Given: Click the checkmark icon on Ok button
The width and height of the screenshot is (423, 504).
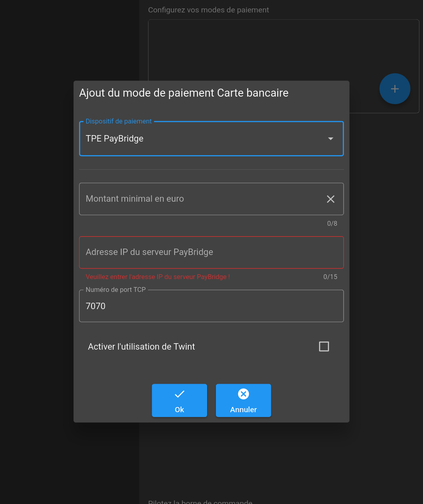Looking at the screenshot, I should pos(179,394).
